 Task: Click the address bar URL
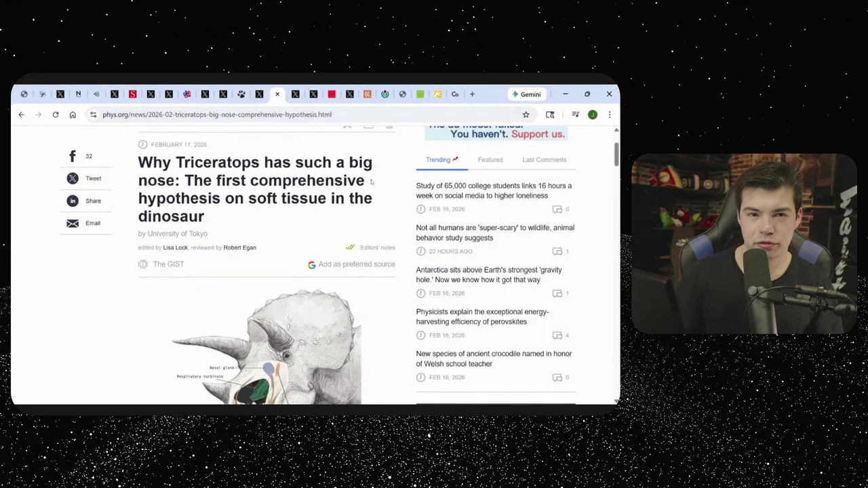pyautogui.click(x=217, y=115)
